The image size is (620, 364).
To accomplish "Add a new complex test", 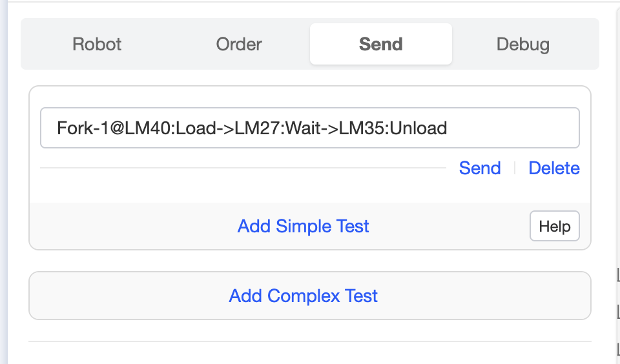I will [x=304, y=296].
